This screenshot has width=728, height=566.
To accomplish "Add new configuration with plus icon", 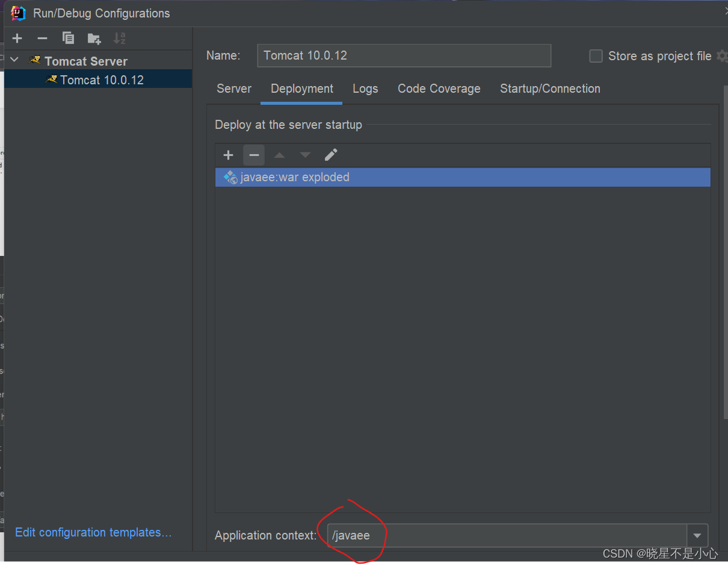I will [x=17, y=39].
